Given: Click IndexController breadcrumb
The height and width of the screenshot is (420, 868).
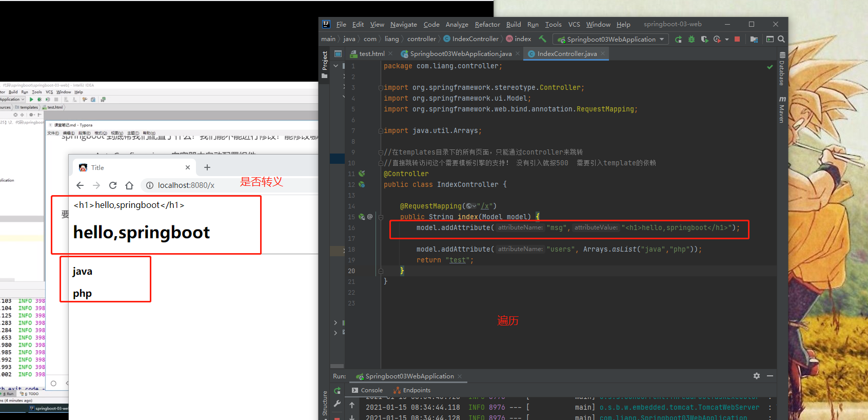Looking at the screenshot, I should point(470,39).
